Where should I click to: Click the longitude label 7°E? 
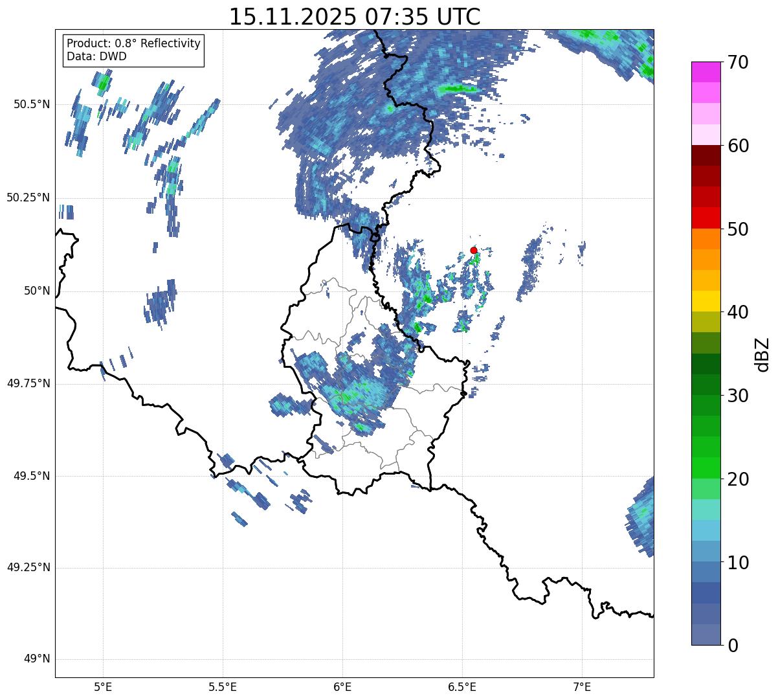coord(582,687)
